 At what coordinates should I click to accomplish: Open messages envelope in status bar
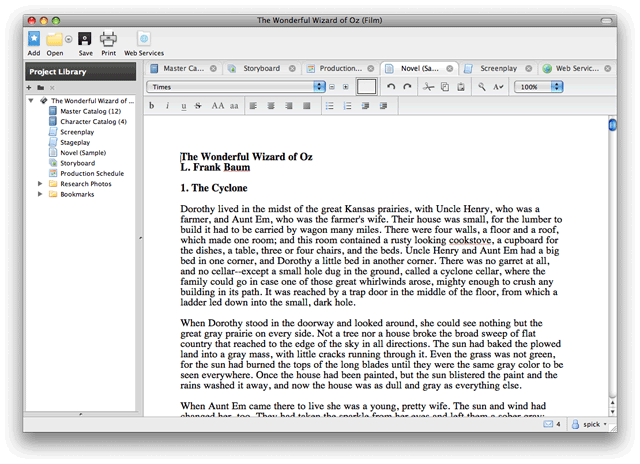[548, 424]
